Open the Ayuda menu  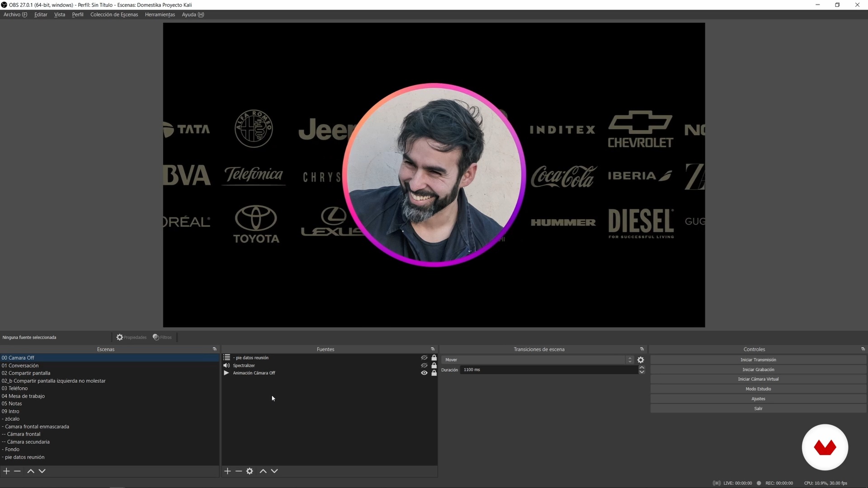tap(193, 14)
